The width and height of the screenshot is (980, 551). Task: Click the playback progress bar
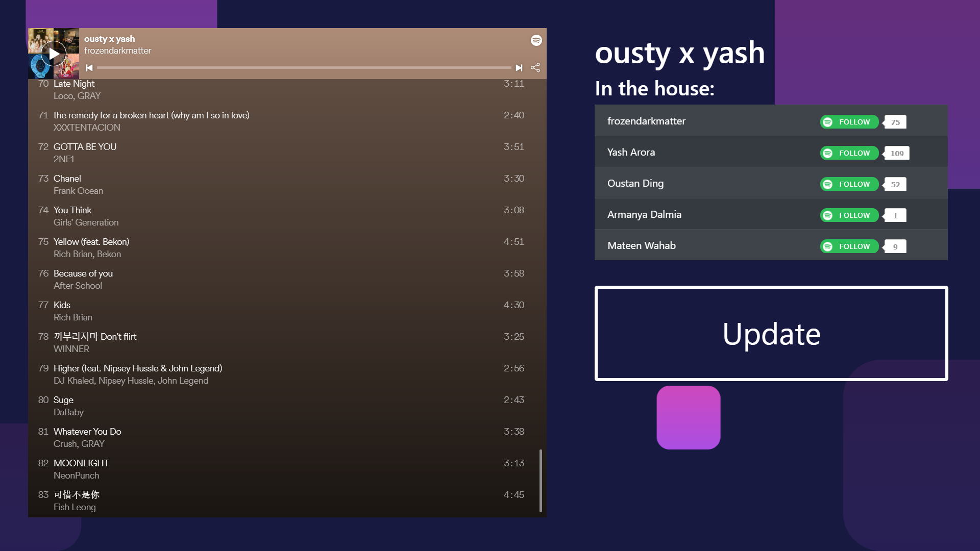(304, 68)
